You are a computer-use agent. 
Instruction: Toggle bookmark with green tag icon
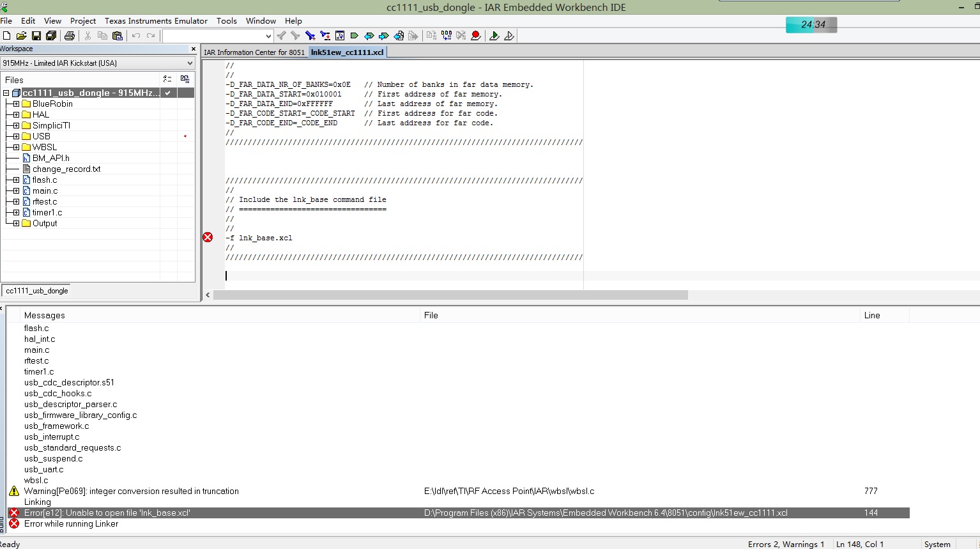[355, 36]
